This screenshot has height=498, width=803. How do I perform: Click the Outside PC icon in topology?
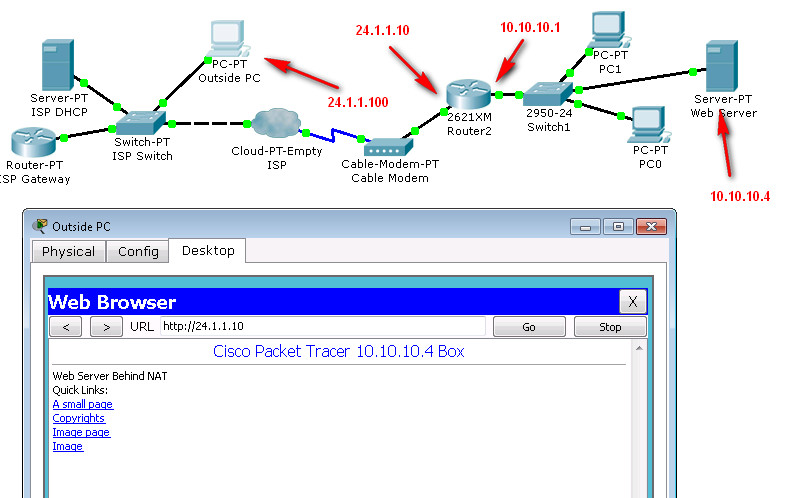pyautogui.click(x=228, y=38)
